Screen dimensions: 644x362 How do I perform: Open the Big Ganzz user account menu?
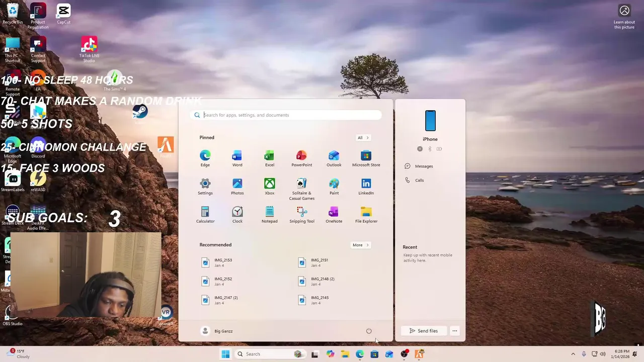point(217,331)
